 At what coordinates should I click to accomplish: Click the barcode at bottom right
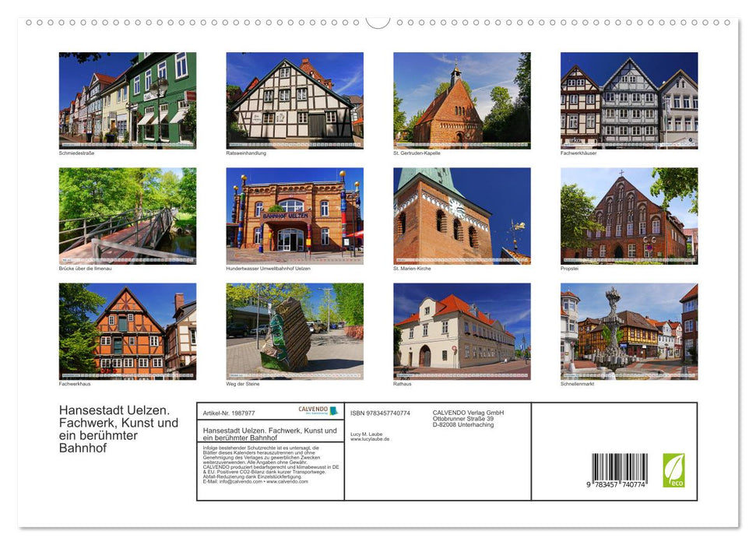tap(619, 467)
